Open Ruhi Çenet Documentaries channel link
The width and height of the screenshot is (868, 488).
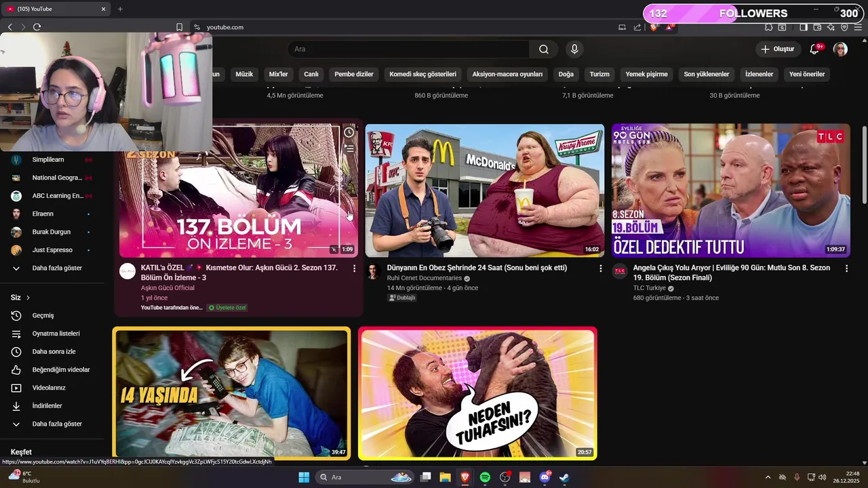coord(425,278)
